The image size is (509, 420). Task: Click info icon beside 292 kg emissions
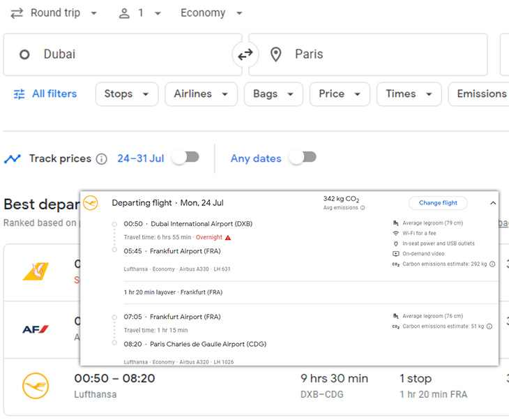click(x=492, y=264)
